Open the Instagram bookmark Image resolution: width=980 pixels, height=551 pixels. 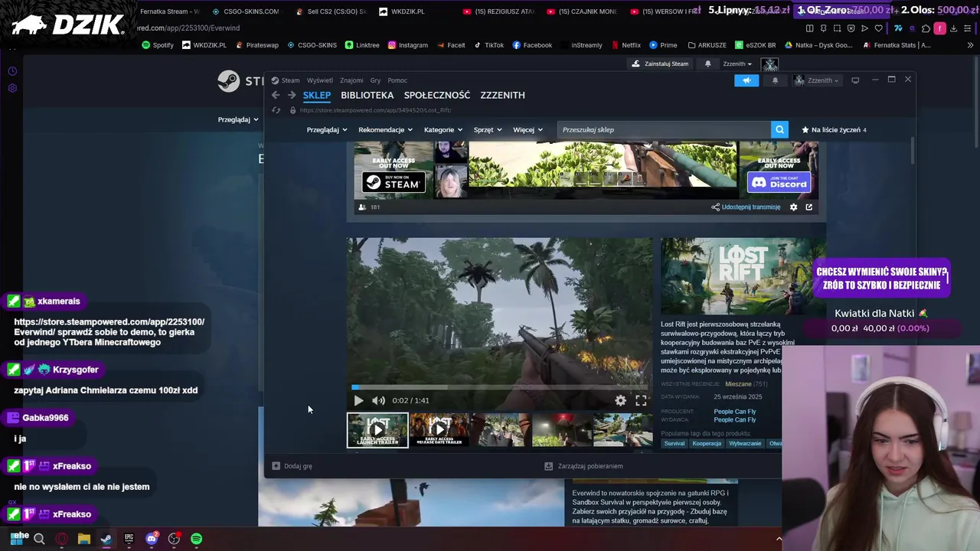pos(407,45)
